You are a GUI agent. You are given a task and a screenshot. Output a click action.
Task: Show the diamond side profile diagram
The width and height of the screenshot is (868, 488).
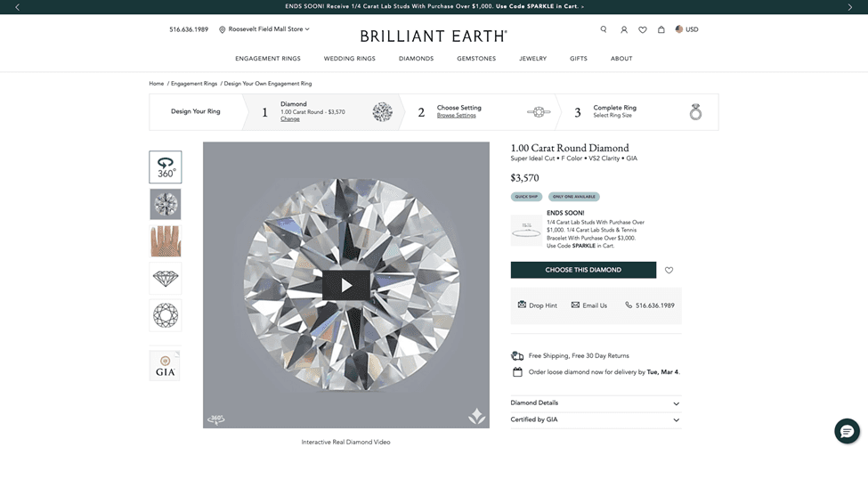coord(166,278)
